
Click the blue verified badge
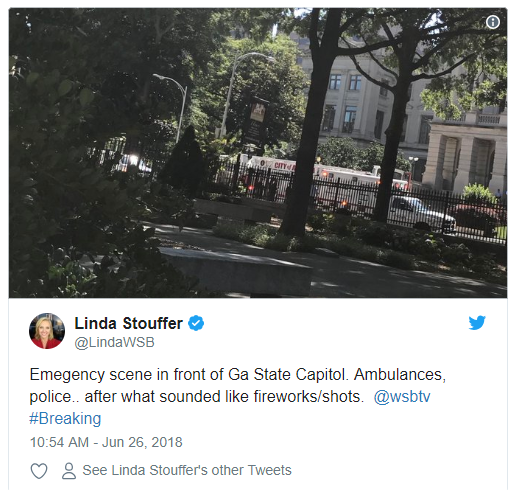[196, 323]
